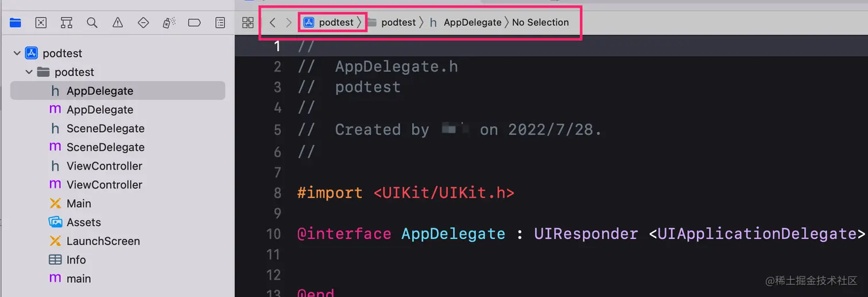This screenshot has height=297, width=868.
Task: Go forward in editor history
Action: coord(289,23)
